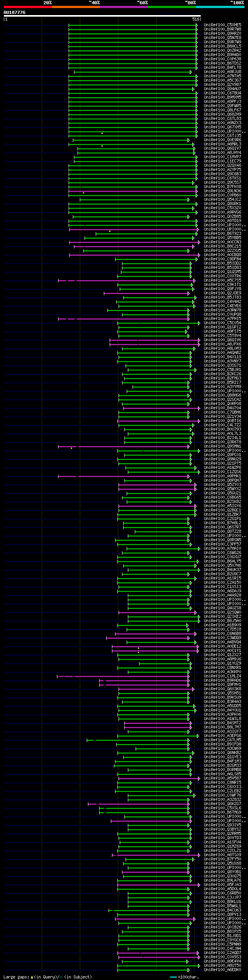
Task: Click hit label UniRef100_Q0BTI6
Action: coord(222,421)
